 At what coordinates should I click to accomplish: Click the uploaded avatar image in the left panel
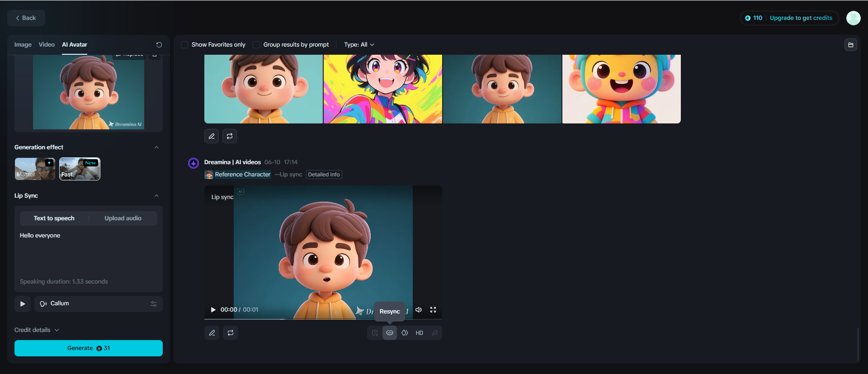click(89, 92)
